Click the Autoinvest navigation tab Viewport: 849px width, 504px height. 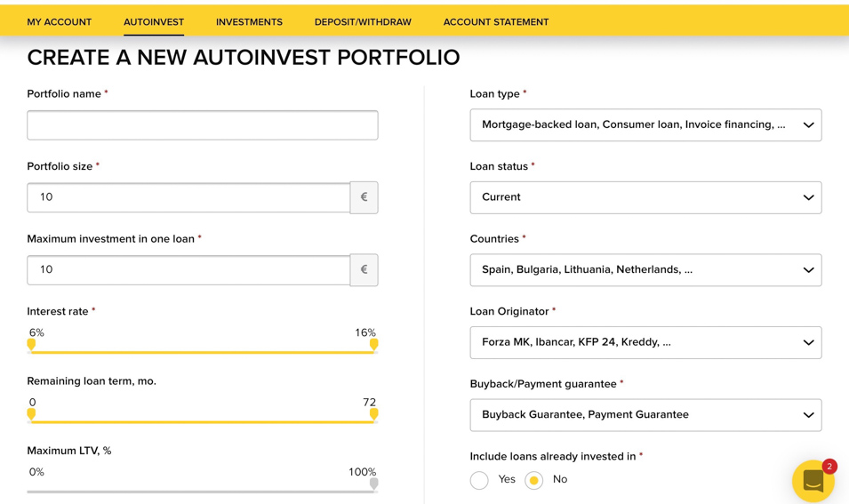pos(154,22)
